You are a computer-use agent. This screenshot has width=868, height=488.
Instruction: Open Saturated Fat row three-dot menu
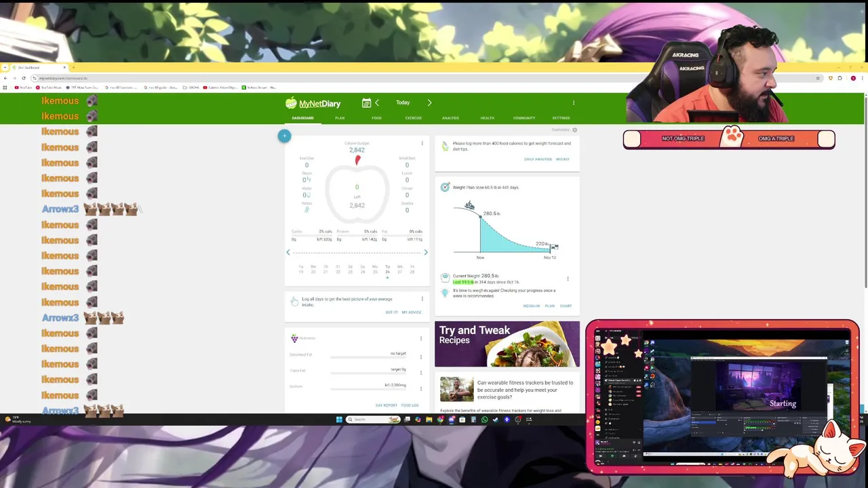[420, 357]
